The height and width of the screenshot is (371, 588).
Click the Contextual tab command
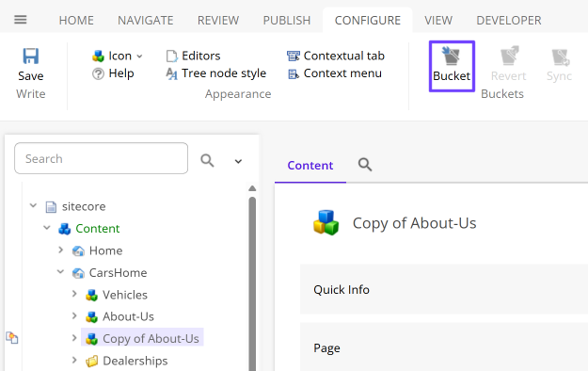(x=336, y=56)
